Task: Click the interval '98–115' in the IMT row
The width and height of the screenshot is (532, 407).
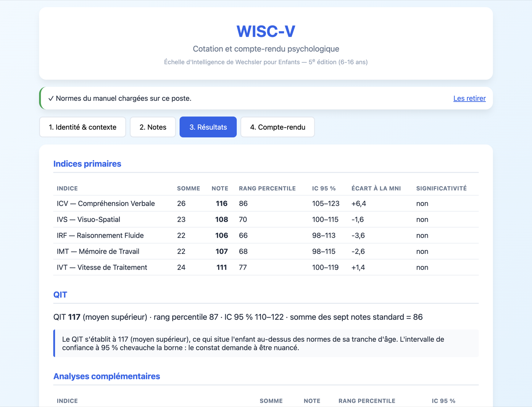Action: [x=324, y=251]
